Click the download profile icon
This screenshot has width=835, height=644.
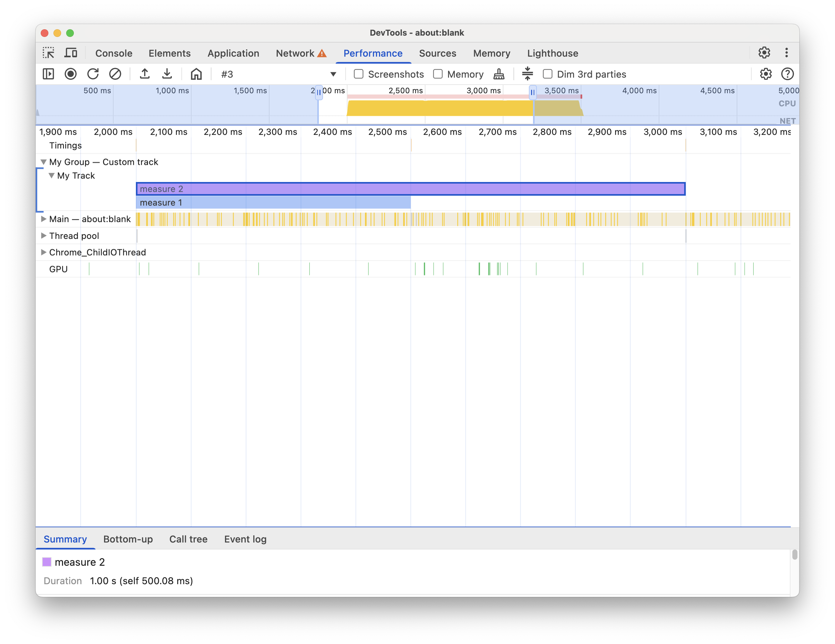(x=166, y=73)
